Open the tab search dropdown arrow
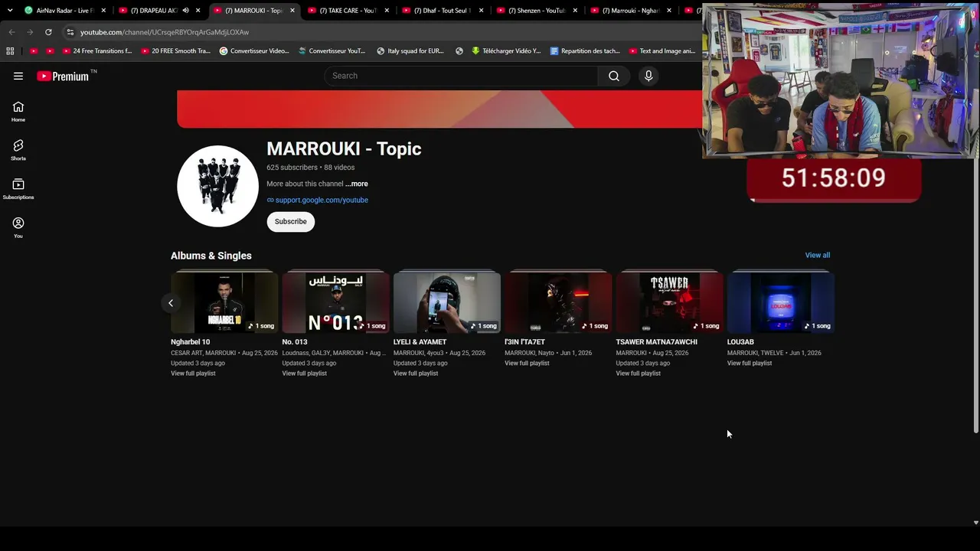980x551 pixels. (10, 11)
